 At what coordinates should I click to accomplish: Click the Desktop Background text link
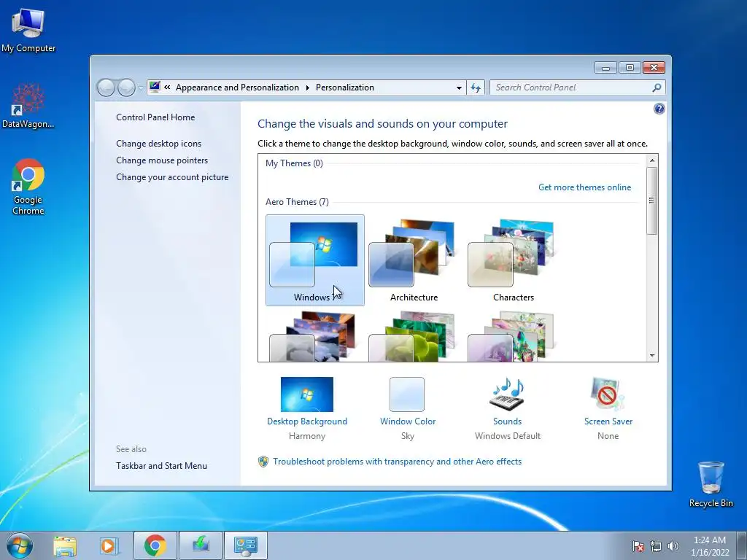click(307, 421)
